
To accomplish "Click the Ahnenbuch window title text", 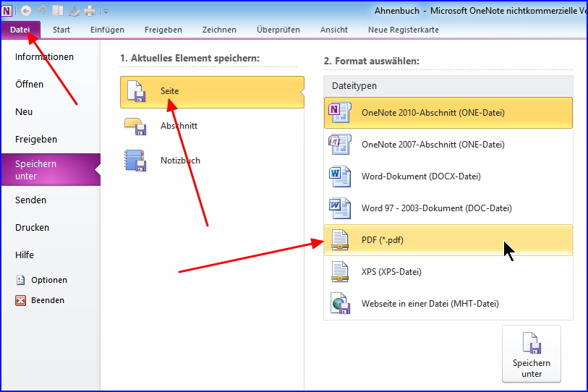I will point(397,11).
